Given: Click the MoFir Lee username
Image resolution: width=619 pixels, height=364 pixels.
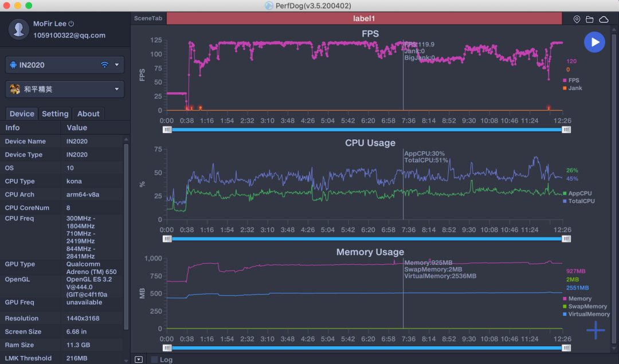Looking at the screenshot, I should point(50,24).
